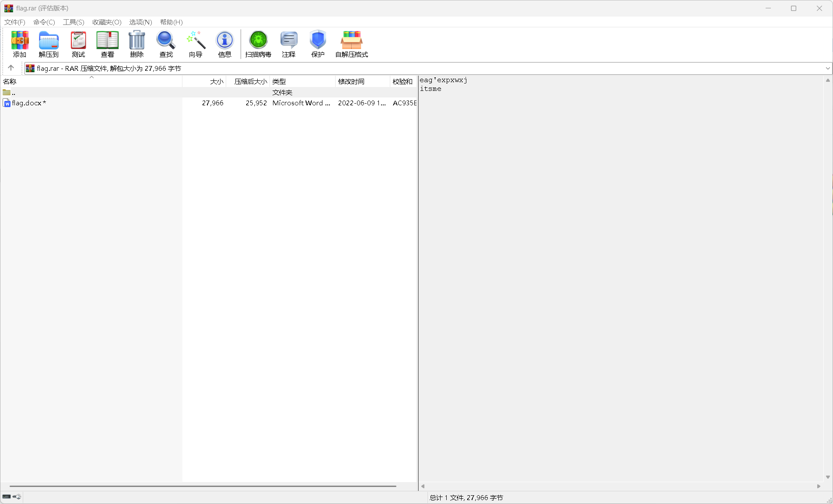Click the parent folder icon in list
The width and height of the screenshot is (833, 504).
point(7,92)
